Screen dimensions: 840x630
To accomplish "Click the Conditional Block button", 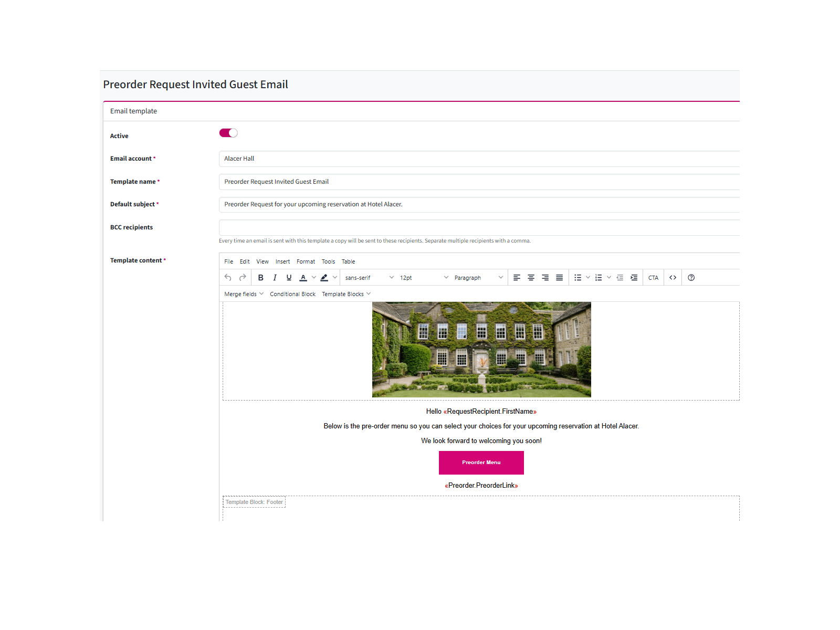I will click(x=292, y=294).
